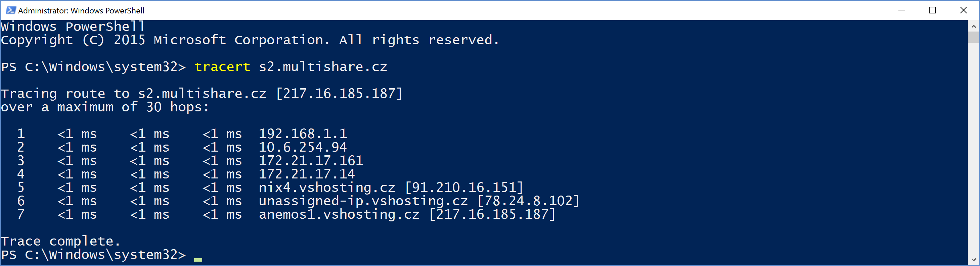Click the 172.21.17.161 hop address
This screenshot has height=266, width=980.
[x=311, y=160]
